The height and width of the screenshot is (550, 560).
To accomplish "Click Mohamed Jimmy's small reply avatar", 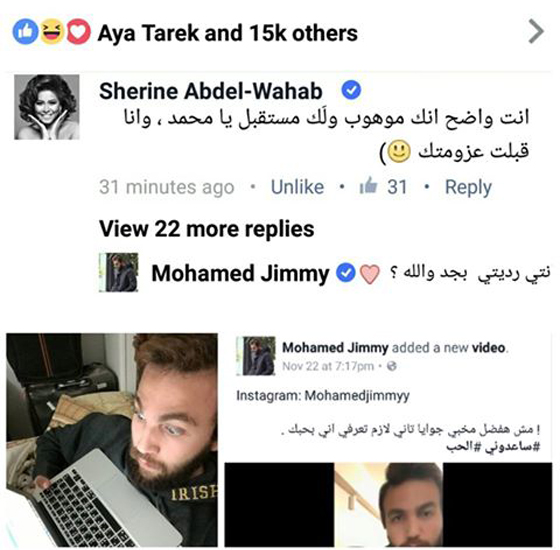I will (119, 272).
